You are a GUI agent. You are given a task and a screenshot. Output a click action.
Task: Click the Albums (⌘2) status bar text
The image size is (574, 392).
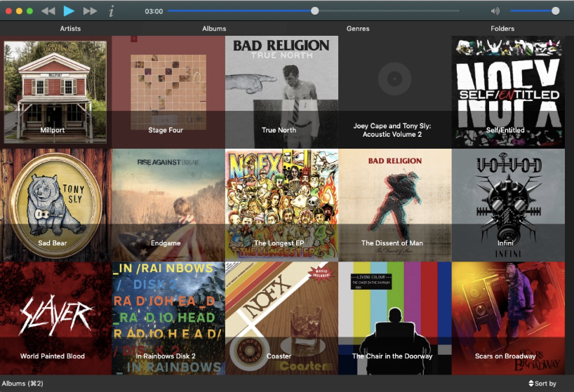(x=22, y=384)
